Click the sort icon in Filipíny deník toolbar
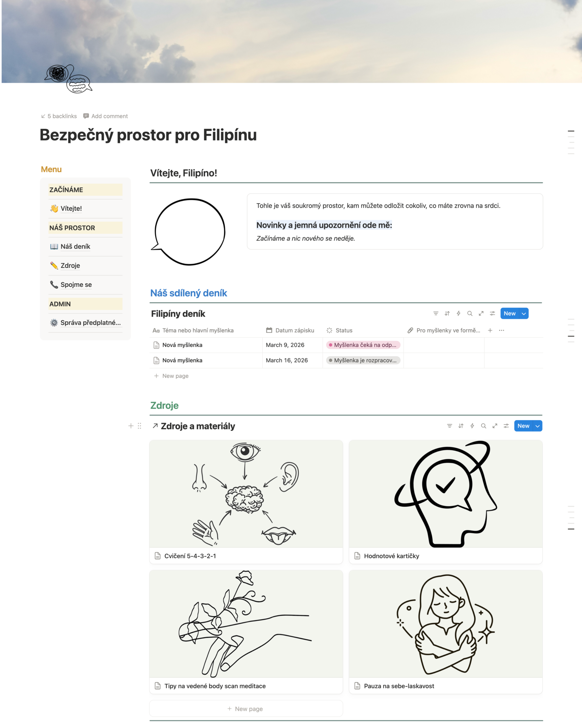 [x=447, y=313]
